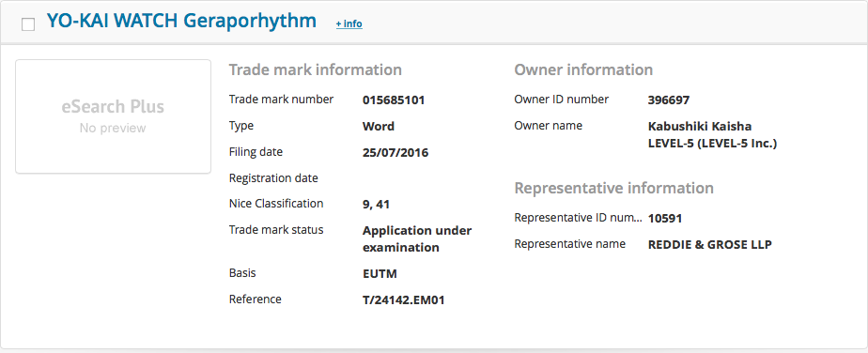Screen dimensions: 868x353
Task: Click the 'Reference' label
Action: point(256,299)
